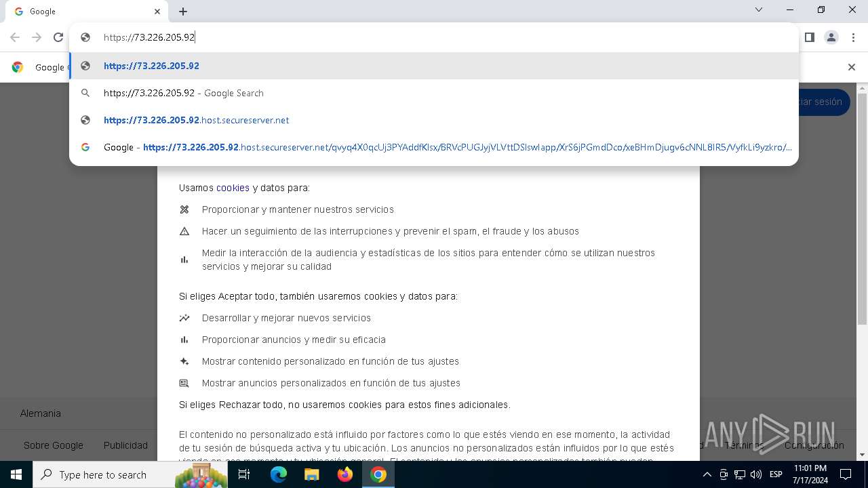Viewport: 868px width, 488px height.
Task: Select suggestion https://73.226.205.92
Action: tap(434, 66)
